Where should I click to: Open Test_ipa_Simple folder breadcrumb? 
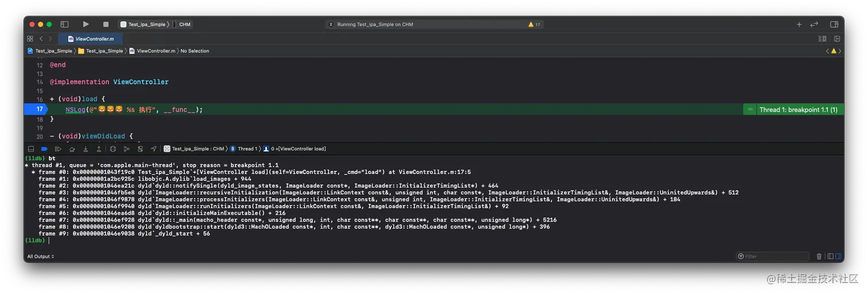(100, 51)
